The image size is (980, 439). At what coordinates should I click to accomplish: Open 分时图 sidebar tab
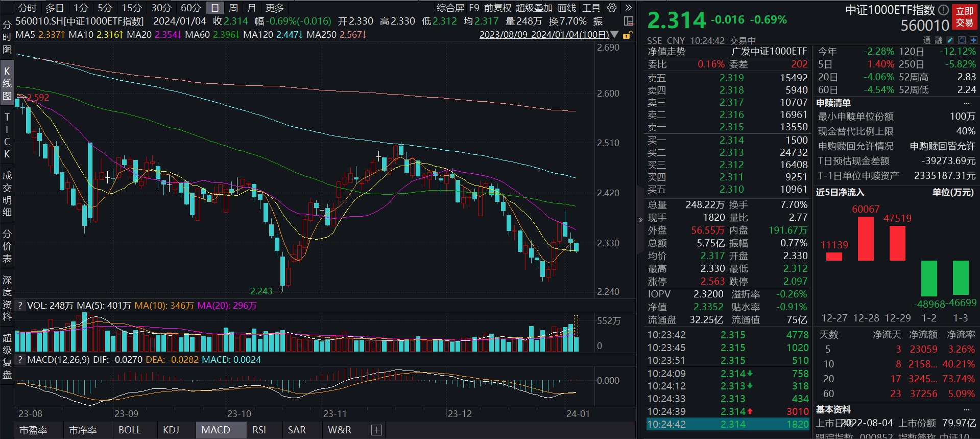tap(7, 37)
